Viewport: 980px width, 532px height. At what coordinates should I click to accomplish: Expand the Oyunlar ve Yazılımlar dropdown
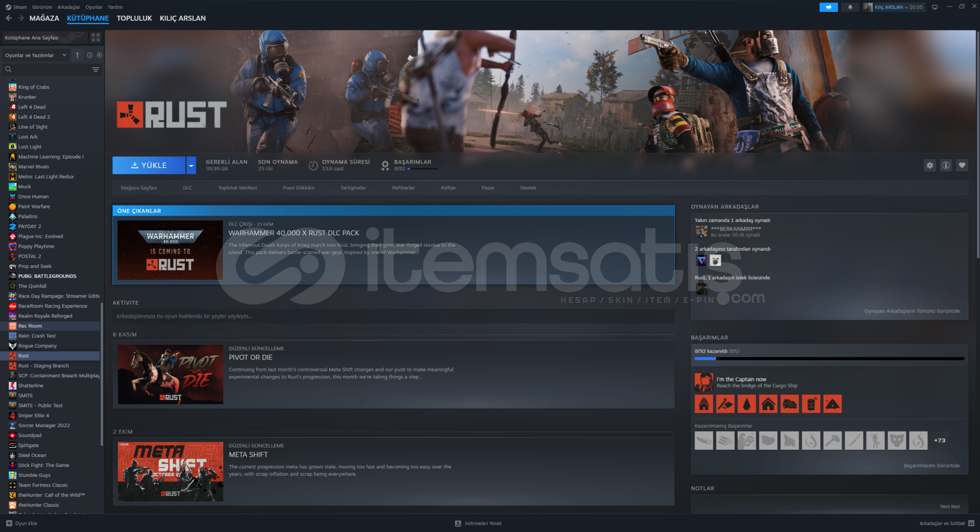pos(35,55)
